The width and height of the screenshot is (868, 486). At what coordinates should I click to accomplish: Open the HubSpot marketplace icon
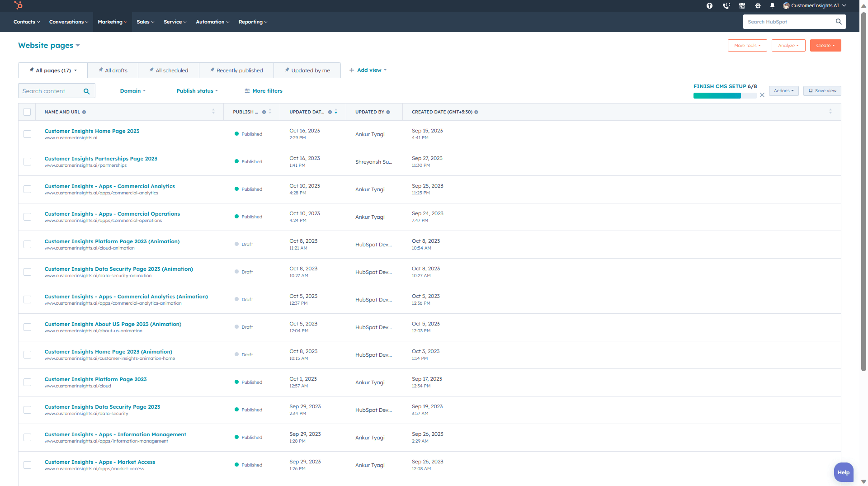[742, 6]
